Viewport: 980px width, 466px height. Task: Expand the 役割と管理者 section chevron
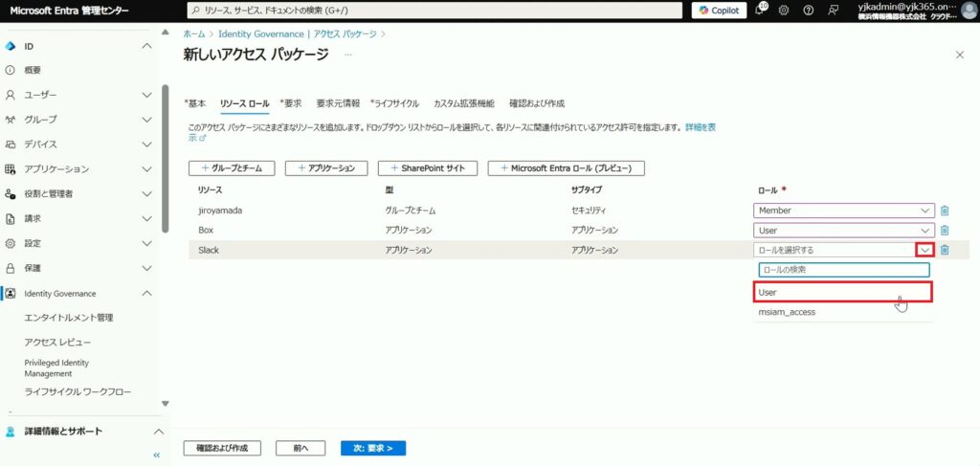(146, 194)
